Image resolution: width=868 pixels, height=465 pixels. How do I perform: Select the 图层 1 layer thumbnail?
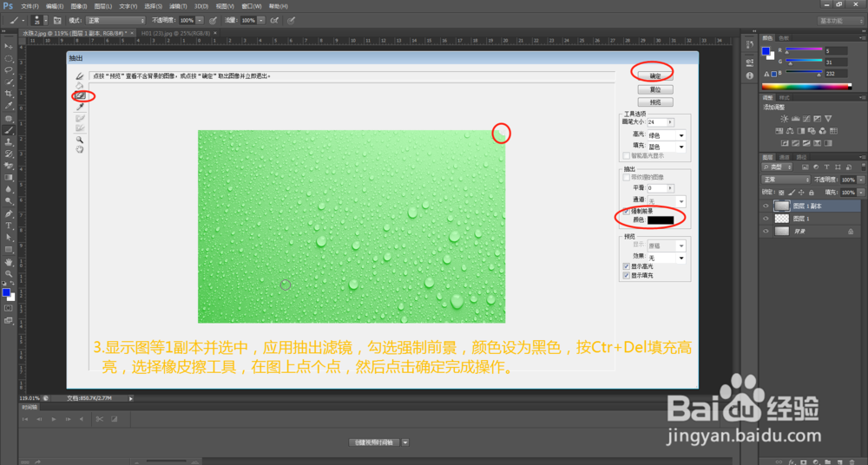pos(782,219)
